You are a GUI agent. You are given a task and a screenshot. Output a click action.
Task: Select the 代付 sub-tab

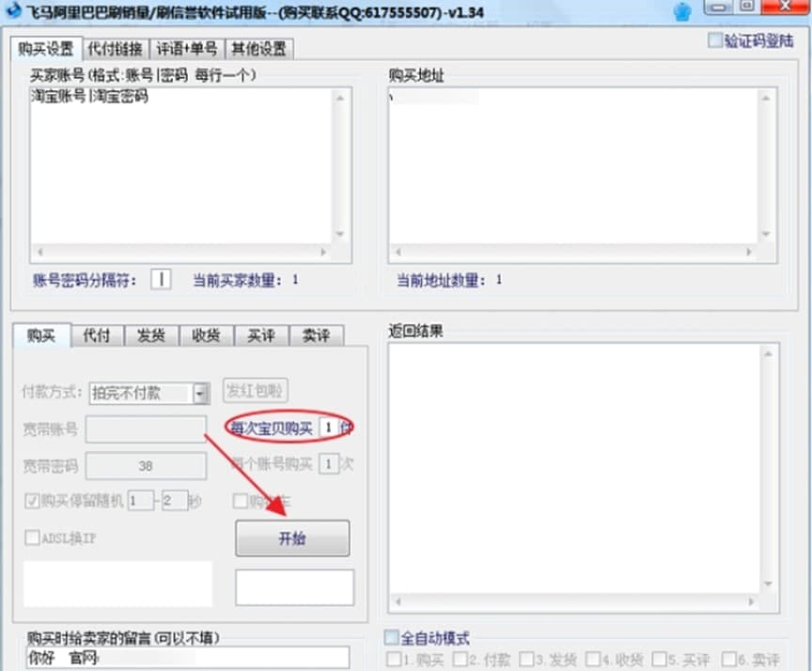click(x=97, y=335)
